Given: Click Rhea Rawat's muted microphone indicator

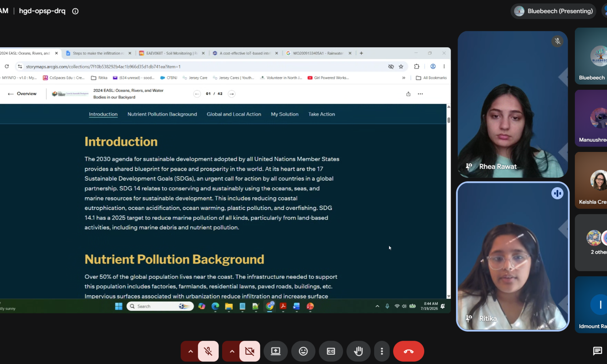Looking at the screenshot, I should [x=558, y=41].
